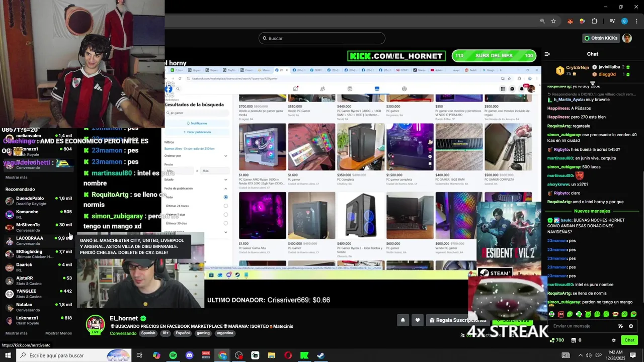Open LACOBRAAA recommended channel

[39, 240]
